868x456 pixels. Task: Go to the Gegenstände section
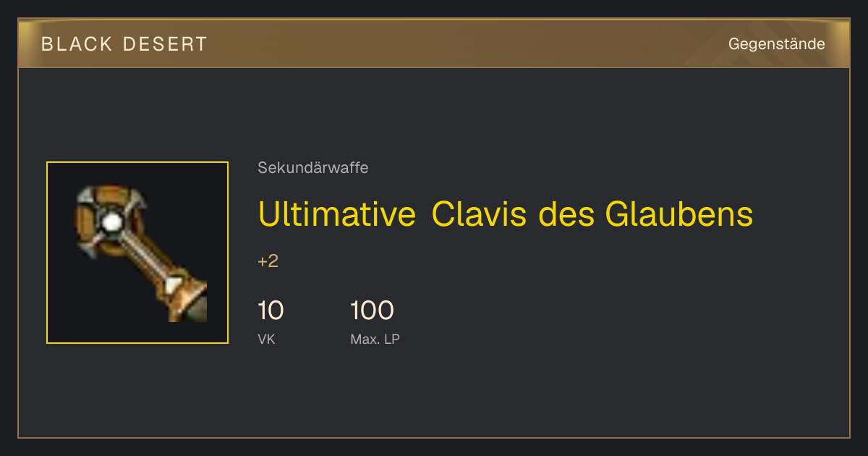point(776,44)
